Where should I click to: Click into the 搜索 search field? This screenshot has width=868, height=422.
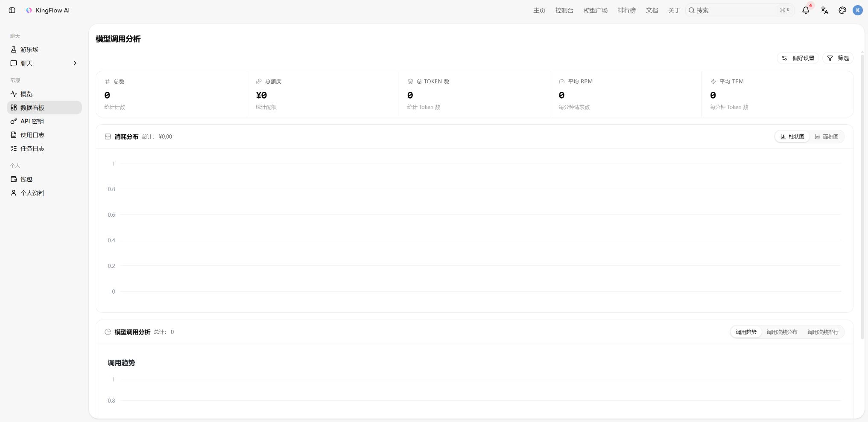pyautogui.click(x=740, y=10)
